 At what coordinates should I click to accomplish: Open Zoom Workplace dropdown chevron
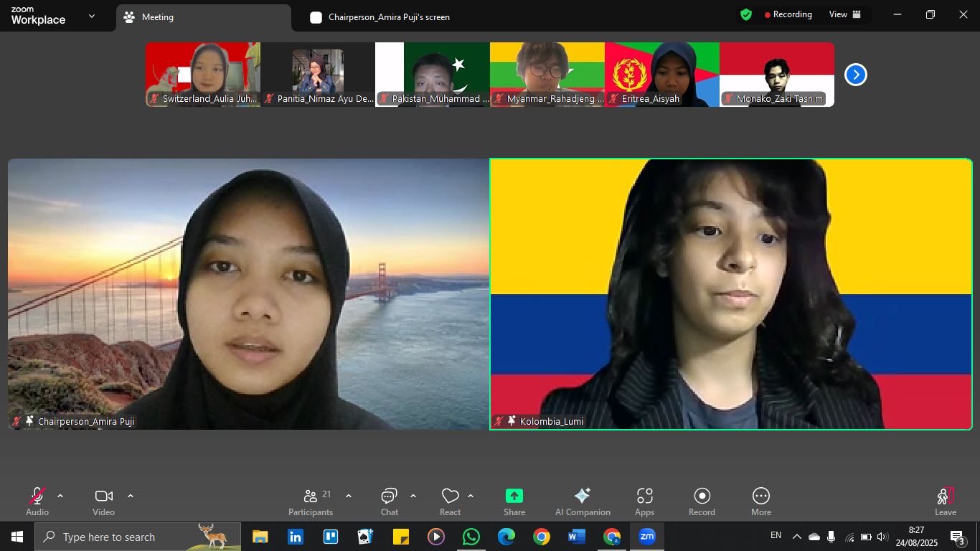pos(91,16)
